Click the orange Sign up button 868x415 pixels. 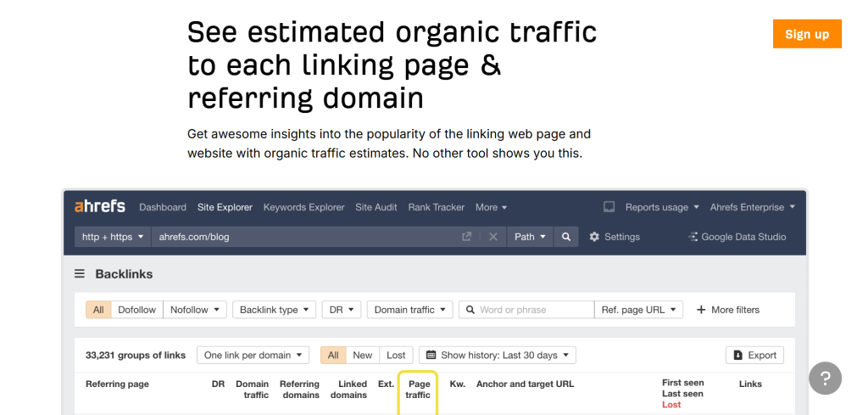tap(807, 34)
